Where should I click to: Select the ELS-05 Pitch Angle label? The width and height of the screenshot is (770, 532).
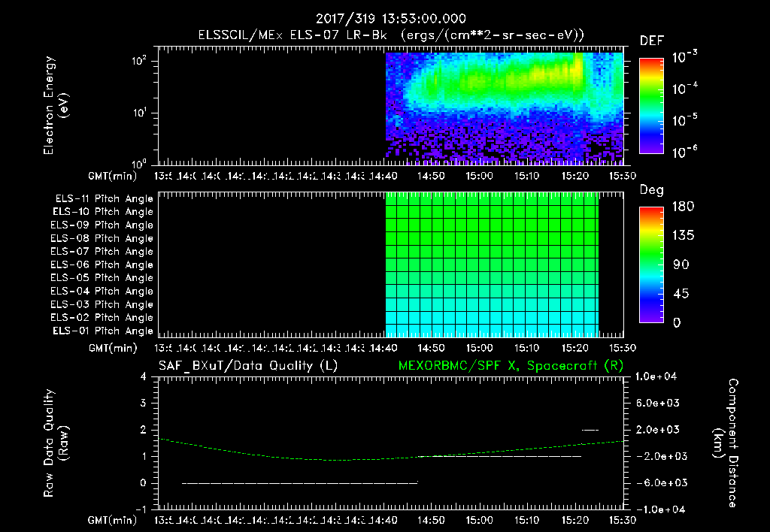coord(102,278)
